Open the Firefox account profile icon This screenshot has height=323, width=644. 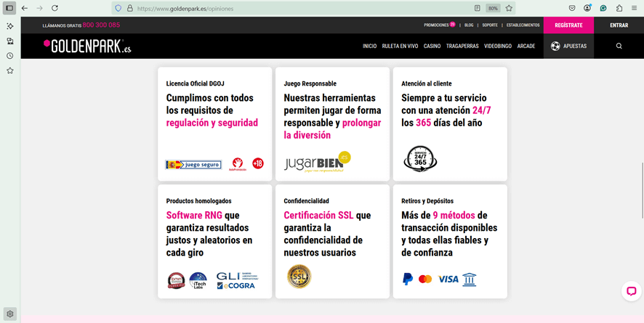click(588, 8)
